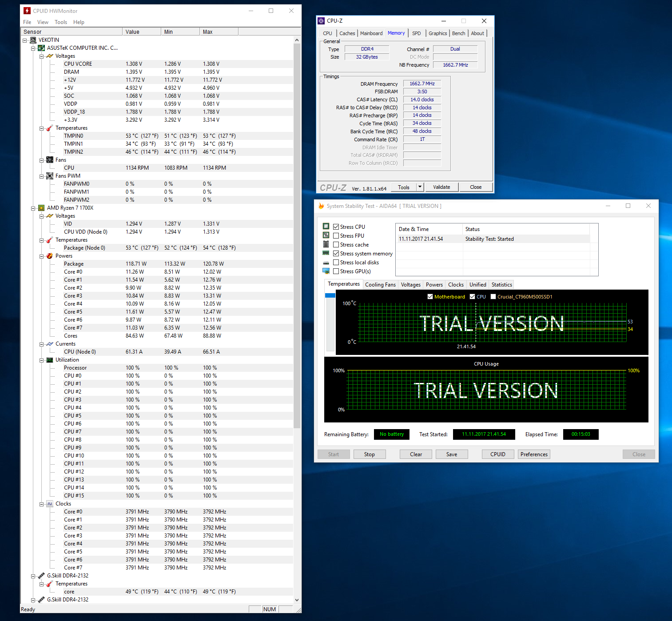Click the Fans PWM icon
This screenshot has height=621, width=672.
tap(50, 176)
